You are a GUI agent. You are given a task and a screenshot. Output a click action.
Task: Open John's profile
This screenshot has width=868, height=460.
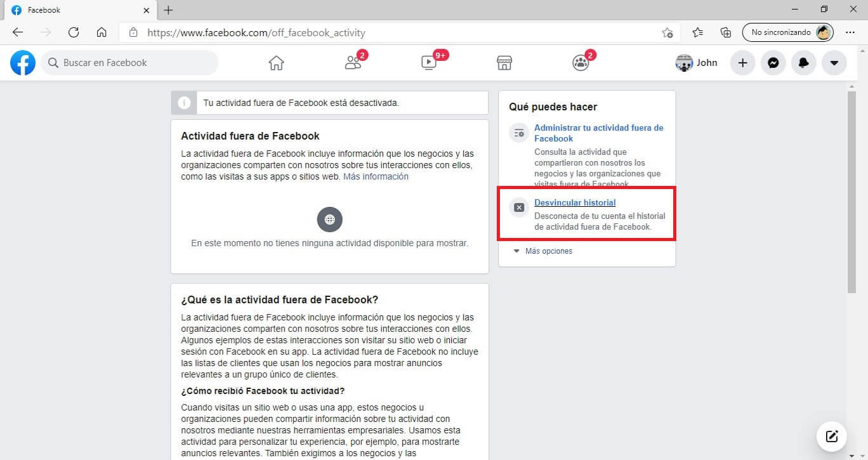[697, 63]
